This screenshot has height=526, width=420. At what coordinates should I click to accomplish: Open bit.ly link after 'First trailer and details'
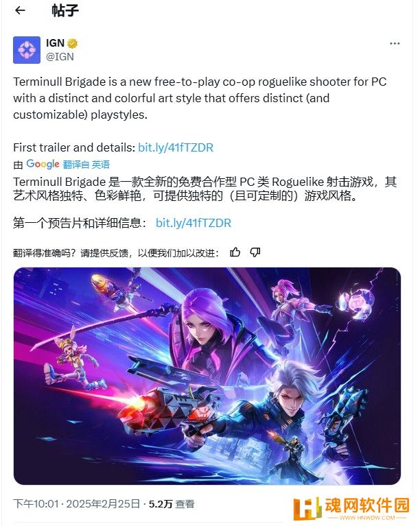point(176,147)
